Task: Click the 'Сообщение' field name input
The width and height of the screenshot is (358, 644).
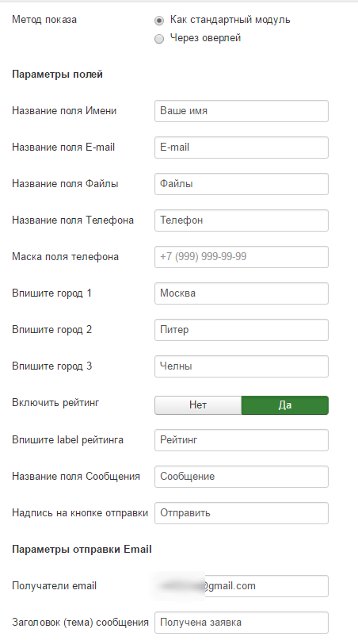Action: [242, 477]
